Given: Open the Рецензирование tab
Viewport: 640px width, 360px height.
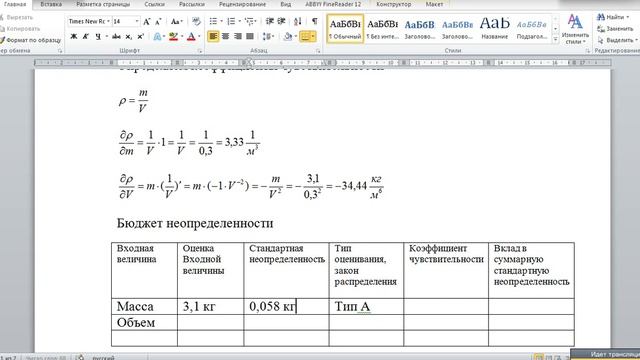Looking at the screenshot, I should 242,4.
